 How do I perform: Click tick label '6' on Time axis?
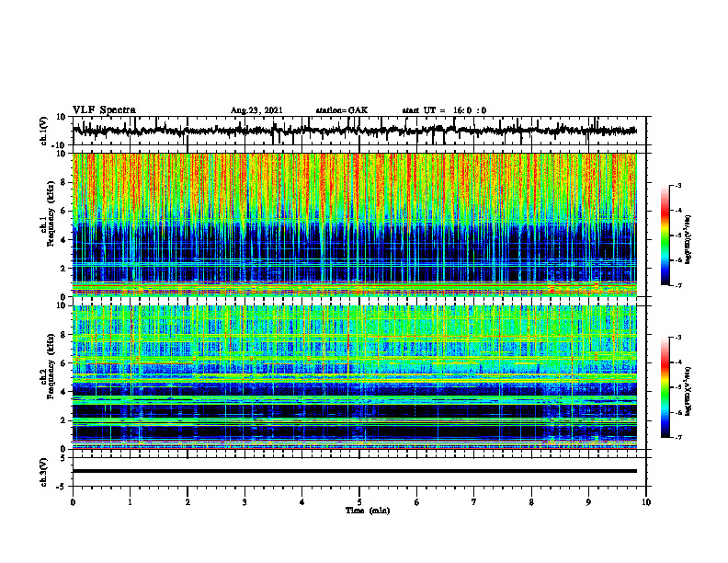[x=416, y=502]
